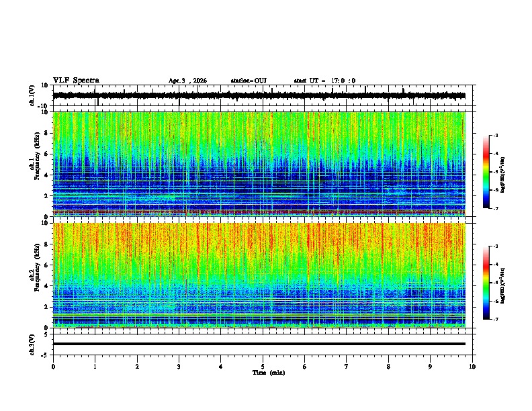The height and width of the screenshot is (411, 532).
Task: Click the "8" kHz tick of ch.1 spectrogram
Action: pyautogui.click(x=46, y=133)
